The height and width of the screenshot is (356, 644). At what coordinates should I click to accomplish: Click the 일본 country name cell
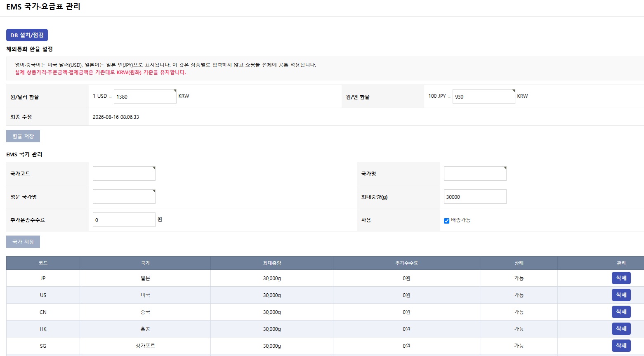click(x=145, y=278)
